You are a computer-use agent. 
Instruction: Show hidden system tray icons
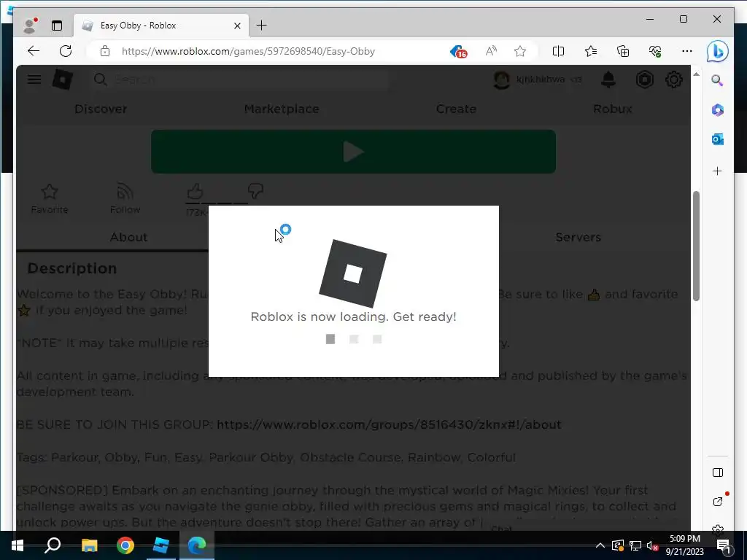pyautogui.click(x=600, y=545)
